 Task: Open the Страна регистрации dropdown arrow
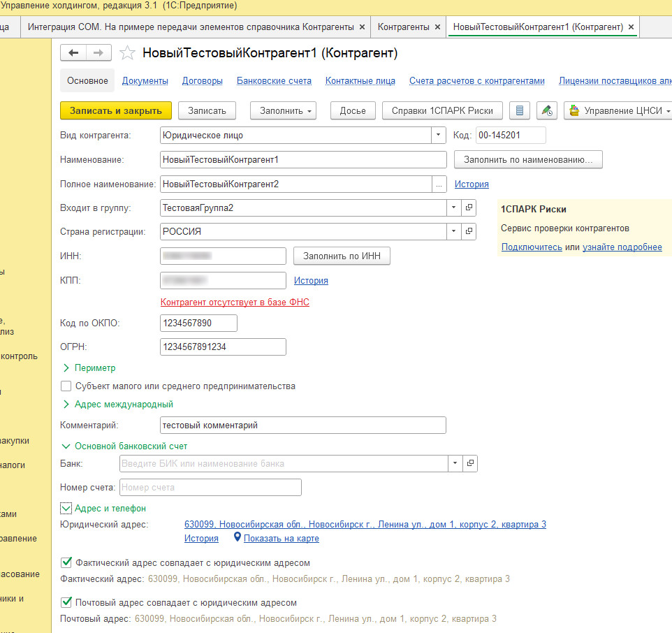(453, 231)
